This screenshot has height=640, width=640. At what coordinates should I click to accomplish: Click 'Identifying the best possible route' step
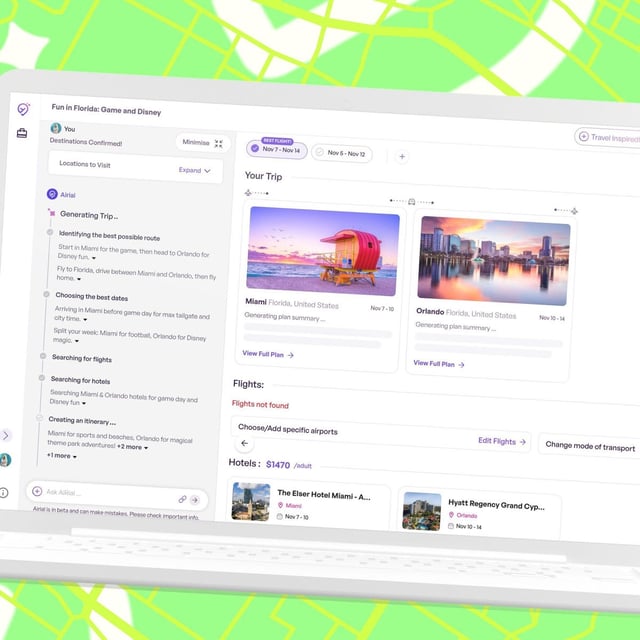109,236
